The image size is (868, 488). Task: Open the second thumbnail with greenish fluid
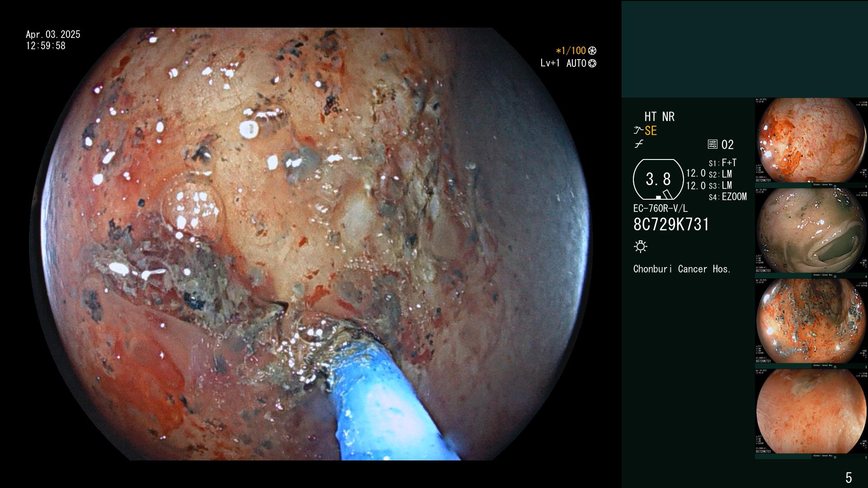811,231
